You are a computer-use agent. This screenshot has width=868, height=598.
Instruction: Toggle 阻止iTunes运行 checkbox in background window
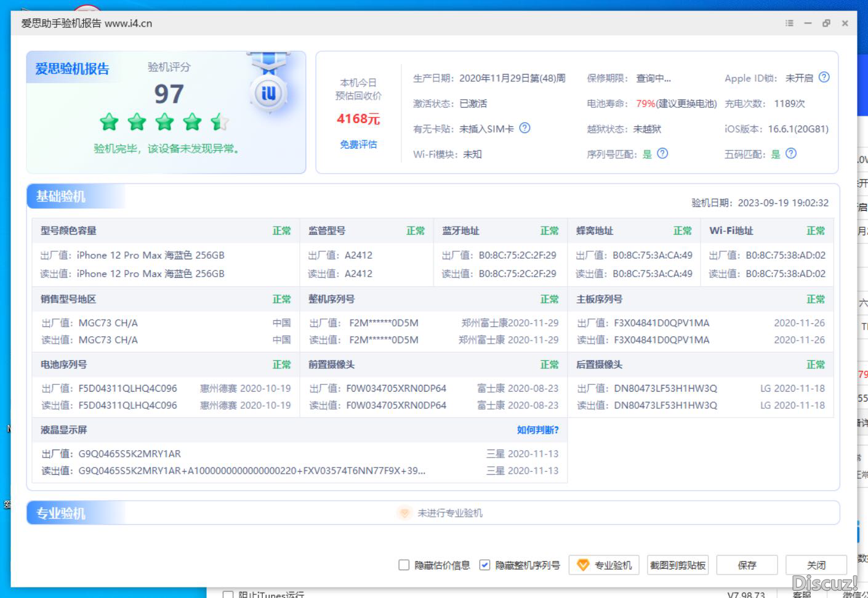(x=228, y=595)
